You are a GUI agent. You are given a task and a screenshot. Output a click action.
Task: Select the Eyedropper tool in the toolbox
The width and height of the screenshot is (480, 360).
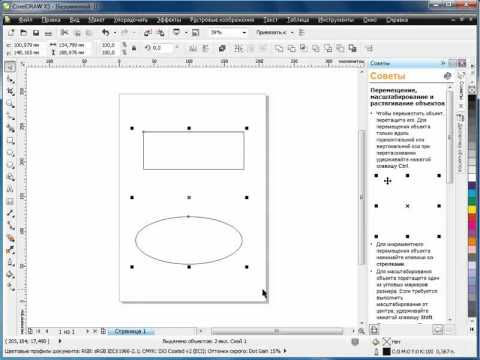tap(10, 250)
